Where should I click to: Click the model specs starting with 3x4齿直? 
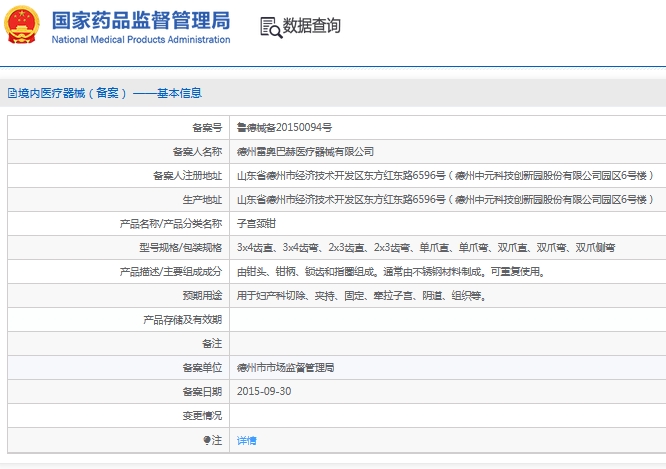426,248
